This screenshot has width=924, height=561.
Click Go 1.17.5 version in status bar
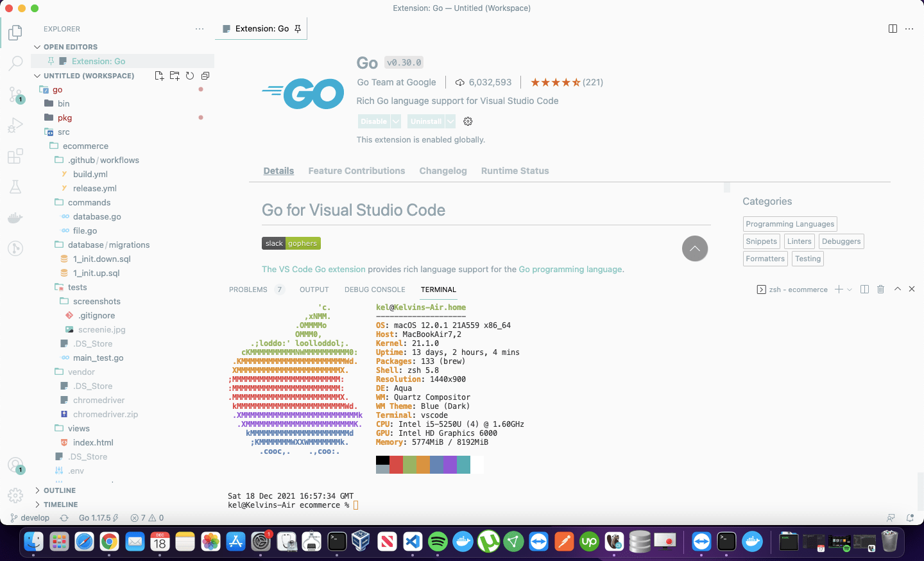[99, 518]
